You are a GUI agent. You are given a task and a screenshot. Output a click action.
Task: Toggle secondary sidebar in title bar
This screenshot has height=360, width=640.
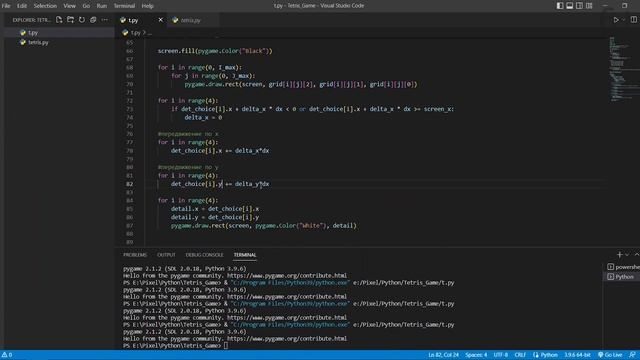(579, 6)
